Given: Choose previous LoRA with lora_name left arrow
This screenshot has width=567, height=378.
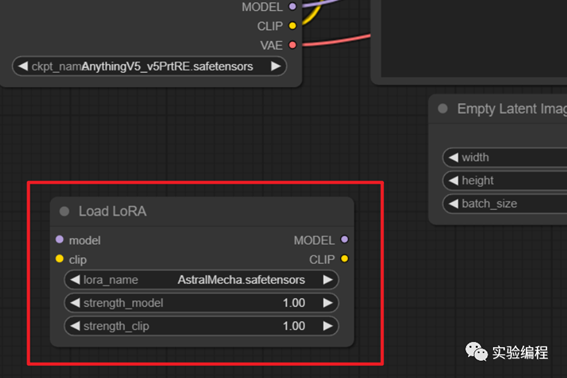Looking at the screenshot, I should click(75, 280).
